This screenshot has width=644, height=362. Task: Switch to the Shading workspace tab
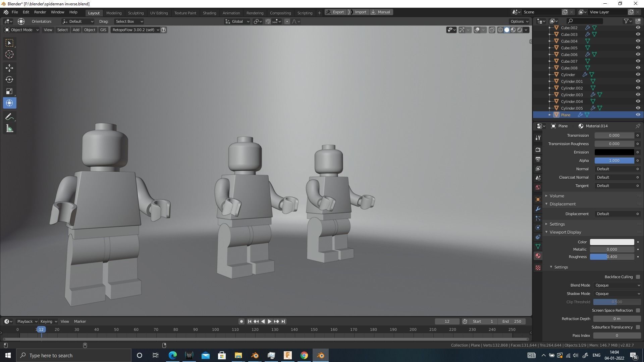point(209,13)
